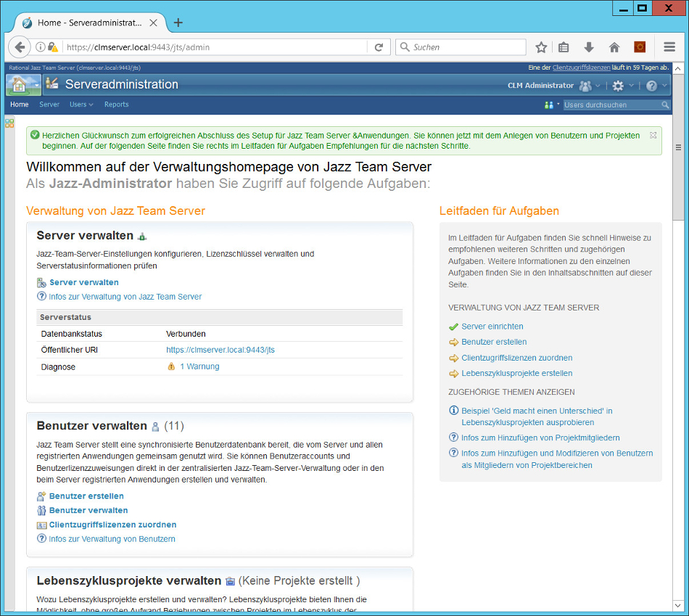Click the Benutzer verwalten users icon
Screen dimensions: 689x616
click(41, 511)
